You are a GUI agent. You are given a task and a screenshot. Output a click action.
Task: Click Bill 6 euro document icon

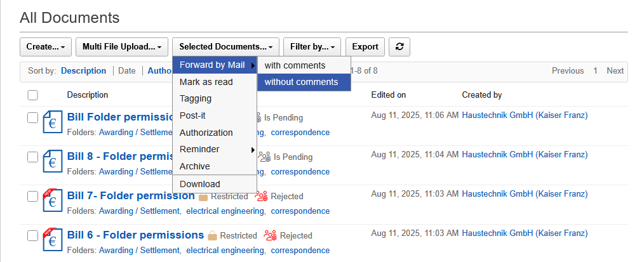(52, 240)
